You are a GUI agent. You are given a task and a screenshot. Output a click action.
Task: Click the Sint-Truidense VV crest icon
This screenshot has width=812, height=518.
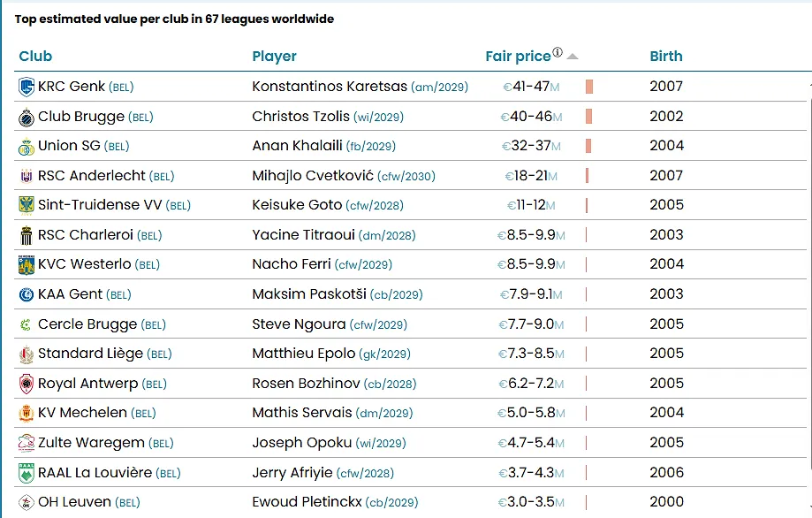pyautogui.click(x=26, y=205)
